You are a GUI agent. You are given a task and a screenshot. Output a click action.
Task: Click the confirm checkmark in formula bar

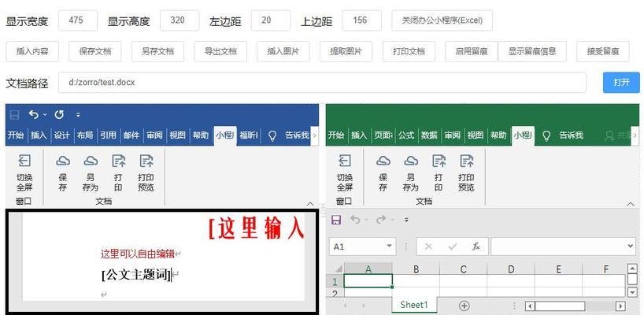(453, 246)
